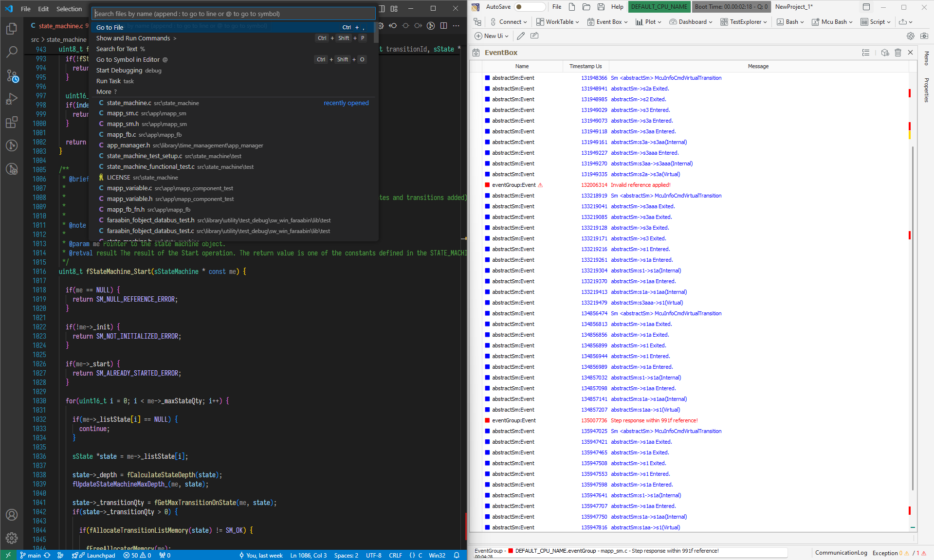This screenshot has width=934, height=560.
Task: Click errors and warnings count in status bar
Action: point(137,555)
